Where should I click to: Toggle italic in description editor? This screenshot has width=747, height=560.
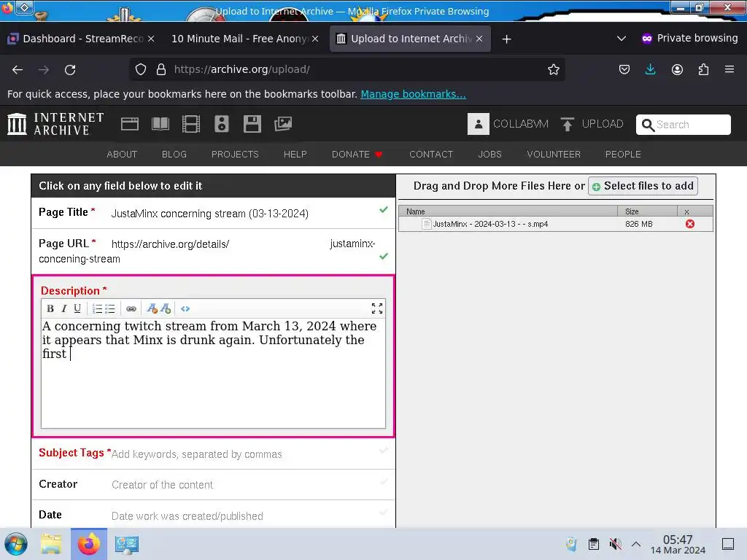[x=64, y=308]
